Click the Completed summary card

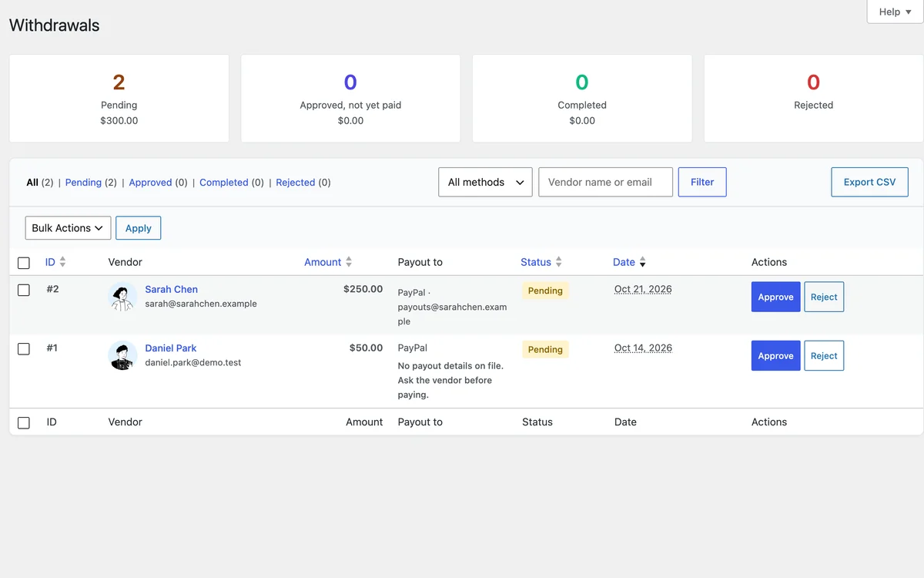point(582,98)
